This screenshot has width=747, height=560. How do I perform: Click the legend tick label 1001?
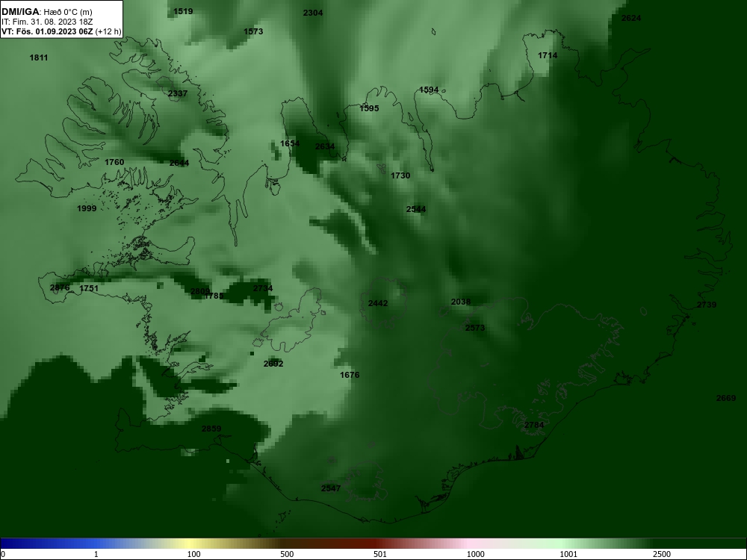(x=568, y=554)
